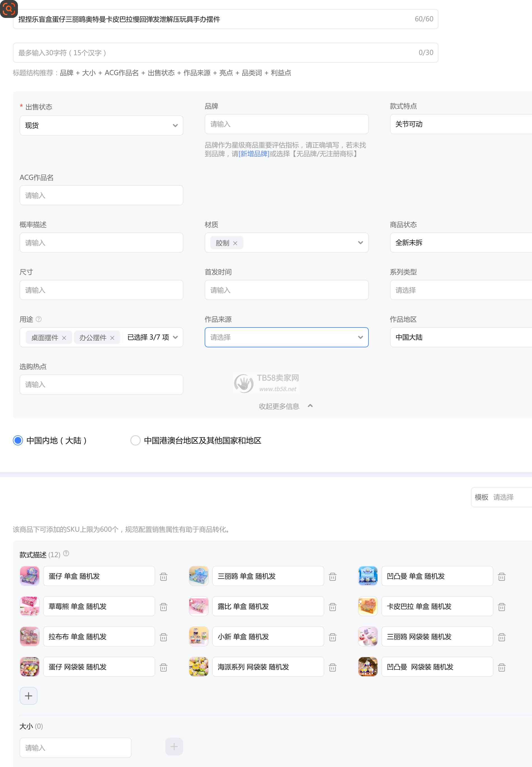
Task: Open the 出售状态 dropdown showing 现货
Action: (x=101, y=125)
